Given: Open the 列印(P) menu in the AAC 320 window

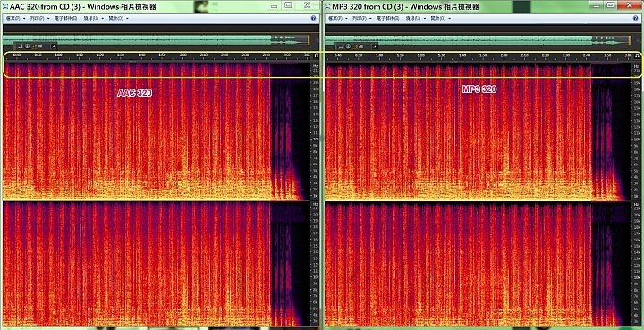Looking at the screenshot, I should click(x=39, y=19).
